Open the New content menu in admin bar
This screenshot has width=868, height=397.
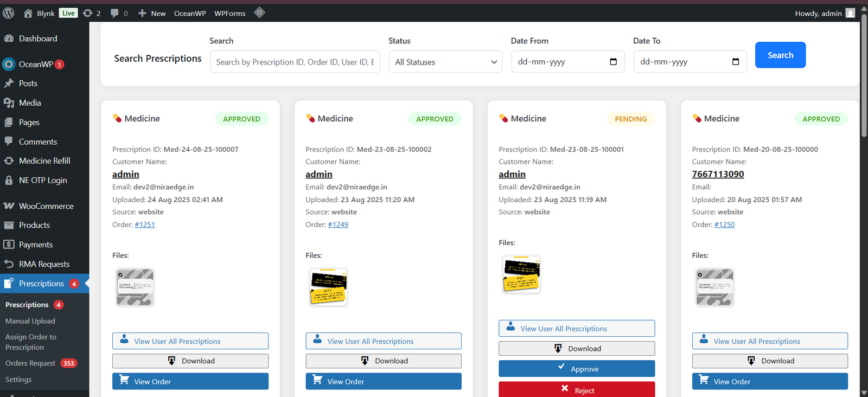coord(152,13)
